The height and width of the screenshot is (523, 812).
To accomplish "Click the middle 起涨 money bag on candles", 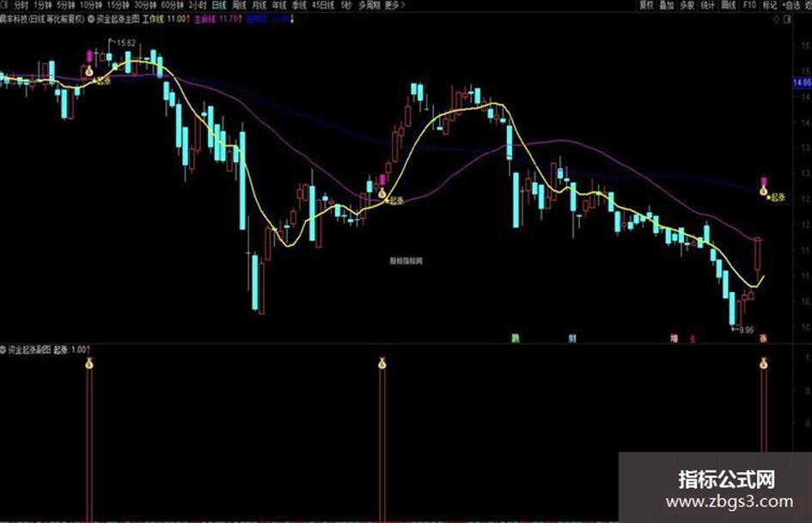I will coord(382,192).
